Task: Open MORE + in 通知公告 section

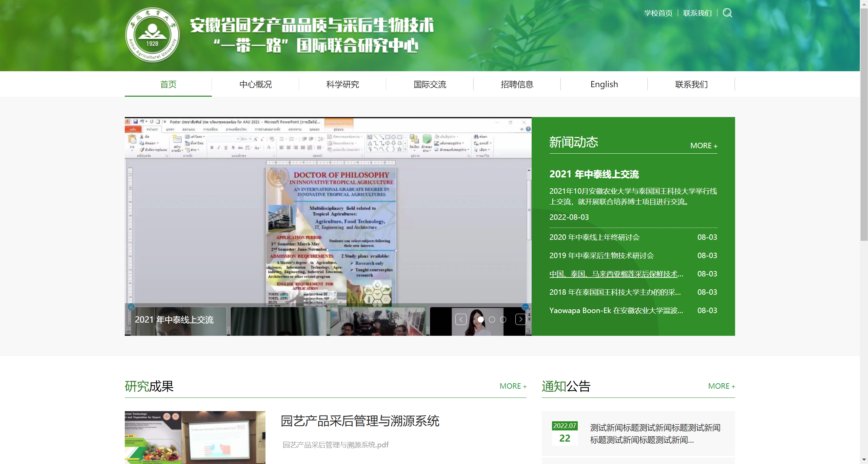Action: click(721, 386)
